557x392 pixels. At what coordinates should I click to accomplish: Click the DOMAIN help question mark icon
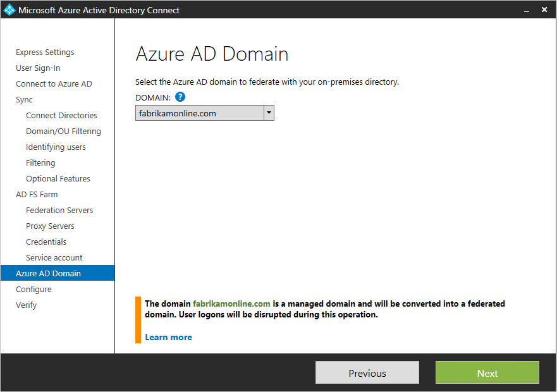click(x=180, y=97)
